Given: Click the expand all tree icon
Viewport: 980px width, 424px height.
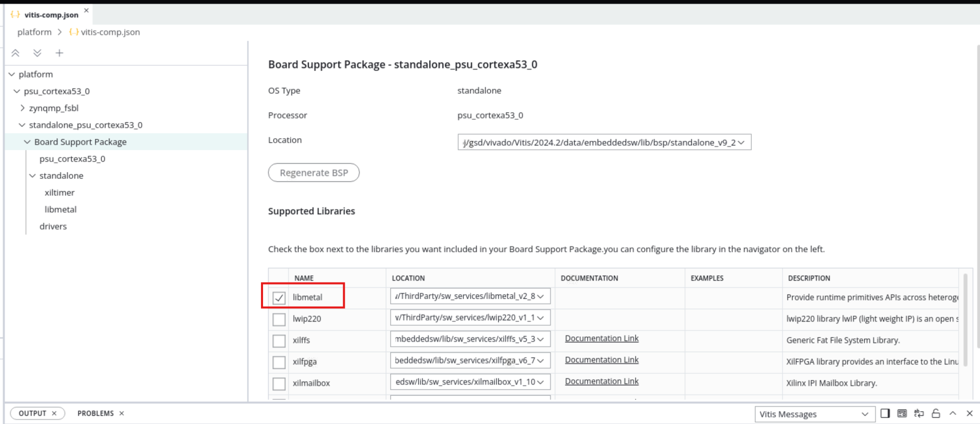Looking at the screenshot, I should pyautogui.click(x=37, y=53).
